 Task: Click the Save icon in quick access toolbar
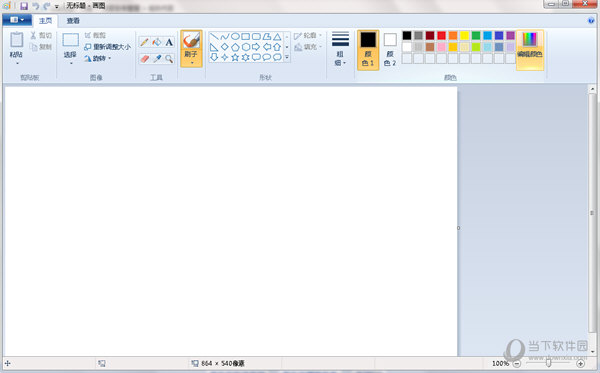(24, 6)
